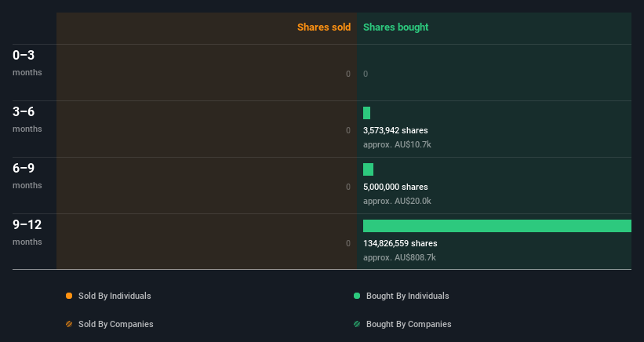Click the approx. AU$808.7k amount
The width and height of the screenshot is (644, 342).
pos(399,257)
